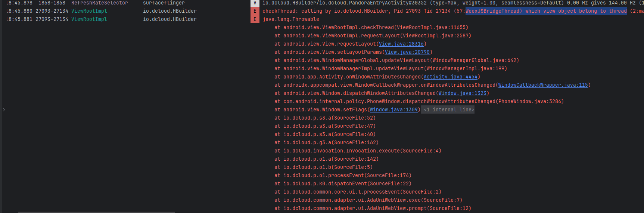Click the E badge on the java.lang.Throwable row

(x=255, y=19)
